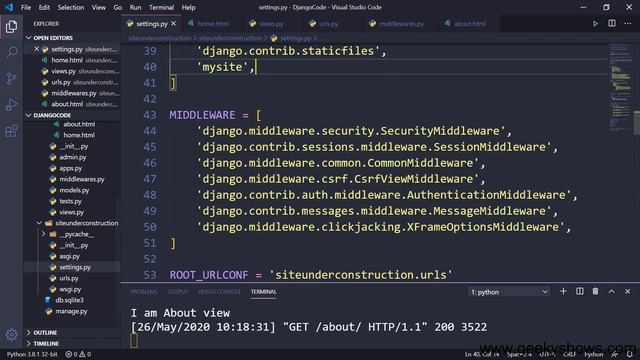Click the 'Ln 40, Col 14' status entry
The height and width of the screenshot is (360, 640).
(482, 354)
